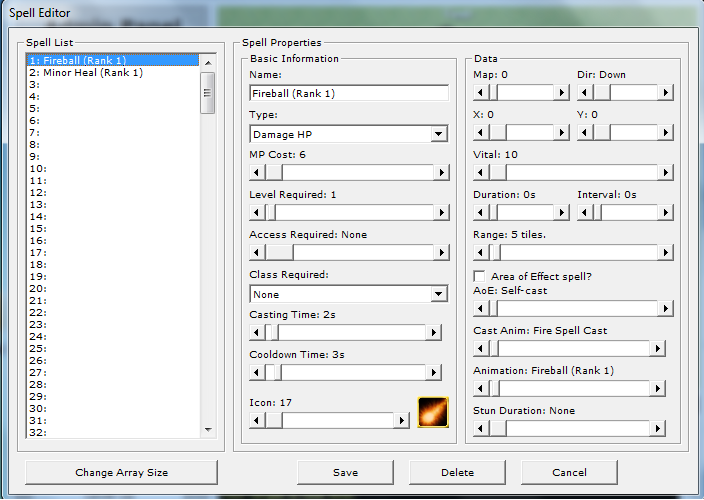Increase Cooldown Time with right arrow
The width and height of the screenshot is (704, 500).
(433, 372)
